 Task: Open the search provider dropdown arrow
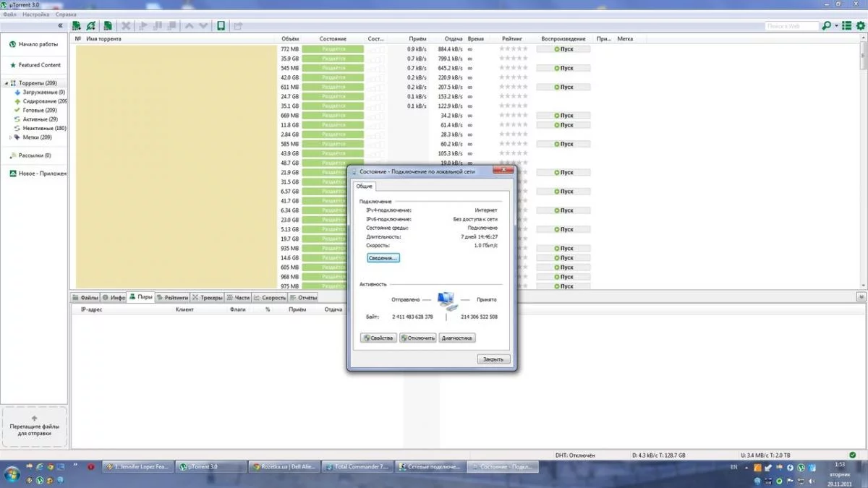coord(836,26)
